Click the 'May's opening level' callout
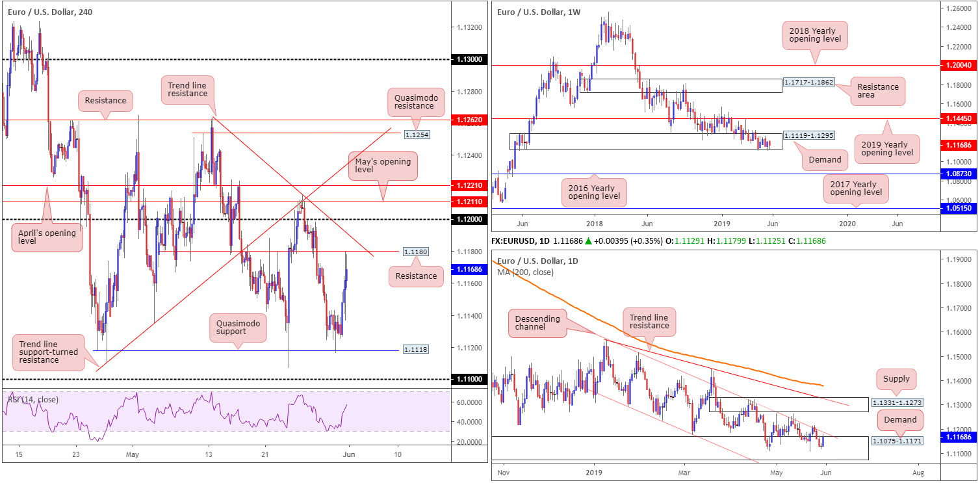This screenshot has height=483, width=980. pyautogui.click(x=383, y=166)
